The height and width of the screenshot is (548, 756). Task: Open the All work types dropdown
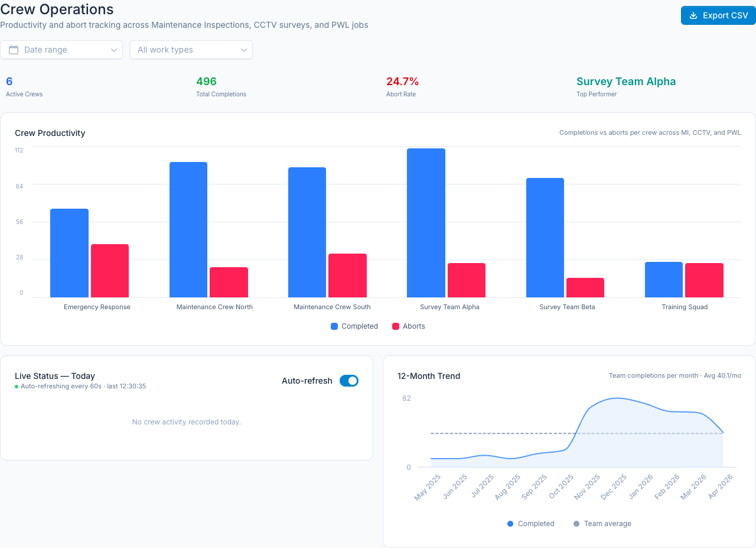coord(191,50)
